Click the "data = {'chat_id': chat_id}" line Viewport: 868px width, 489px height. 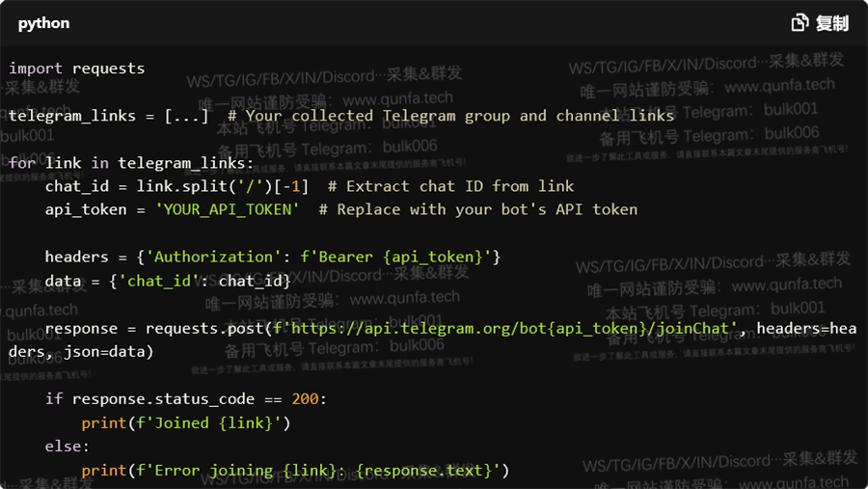(168, 281)
